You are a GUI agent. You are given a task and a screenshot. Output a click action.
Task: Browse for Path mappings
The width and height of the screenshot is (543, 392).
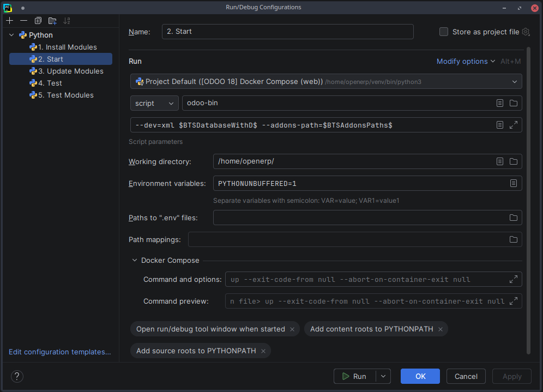(514, 239)
